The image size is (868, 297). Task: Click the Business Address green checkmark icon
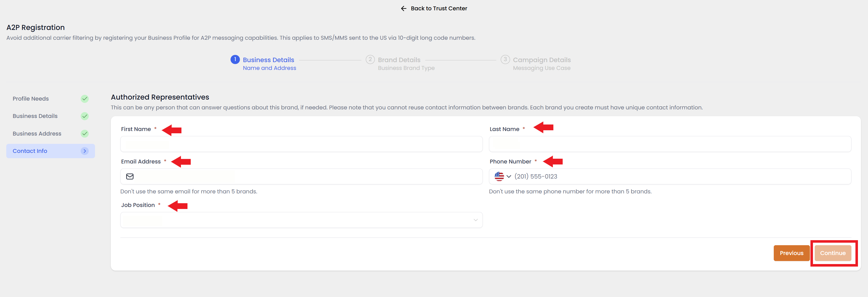pyautogui.click(x=85, y=134)
